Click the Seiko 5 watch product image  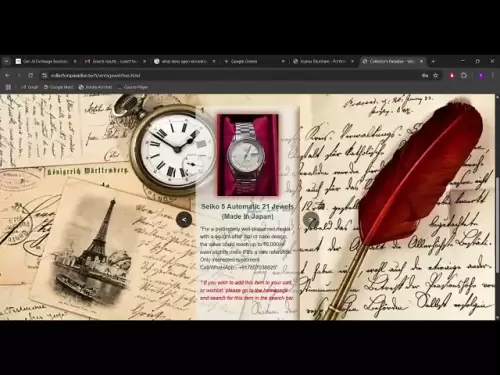(248, 155)
